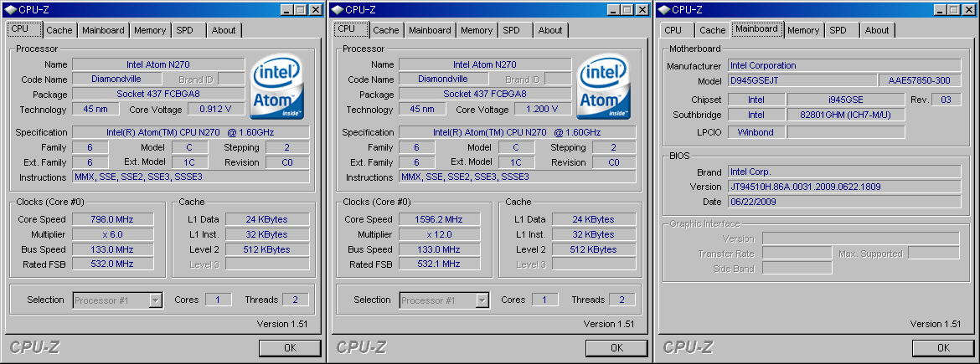This screenshot has width=980, height=364.
Task: Click OK button in left CPU-Z window
Action: (290, 348)
